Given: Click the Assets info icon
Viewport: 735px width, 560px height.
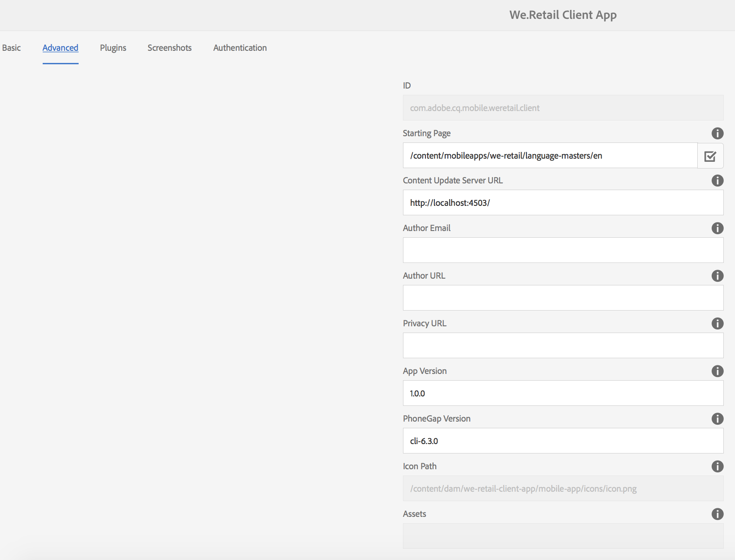Looking at the screenshot, I should click(717, 514).
